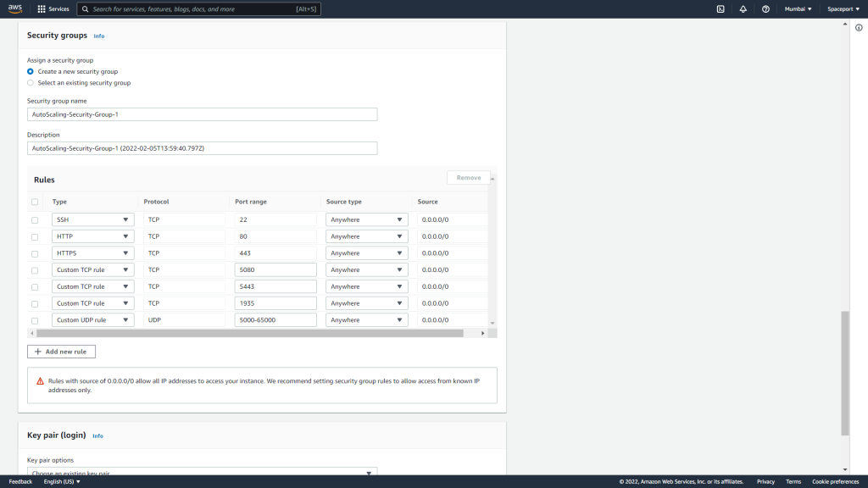
Task: Click the Add new rule button
Action: pos(61,352)
